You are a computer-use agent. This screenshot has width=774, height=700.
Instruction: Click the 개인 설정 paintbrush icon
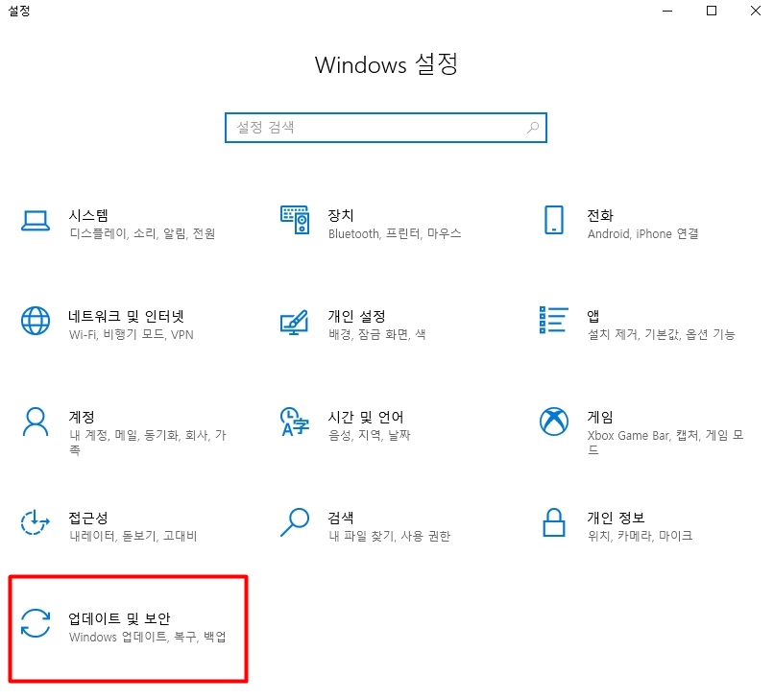295,323
